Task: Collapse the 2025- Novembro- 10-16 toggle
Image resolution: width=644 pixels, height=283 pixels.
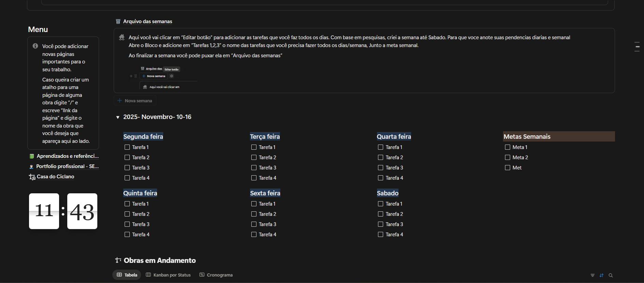Action: [x=118, y=117]
